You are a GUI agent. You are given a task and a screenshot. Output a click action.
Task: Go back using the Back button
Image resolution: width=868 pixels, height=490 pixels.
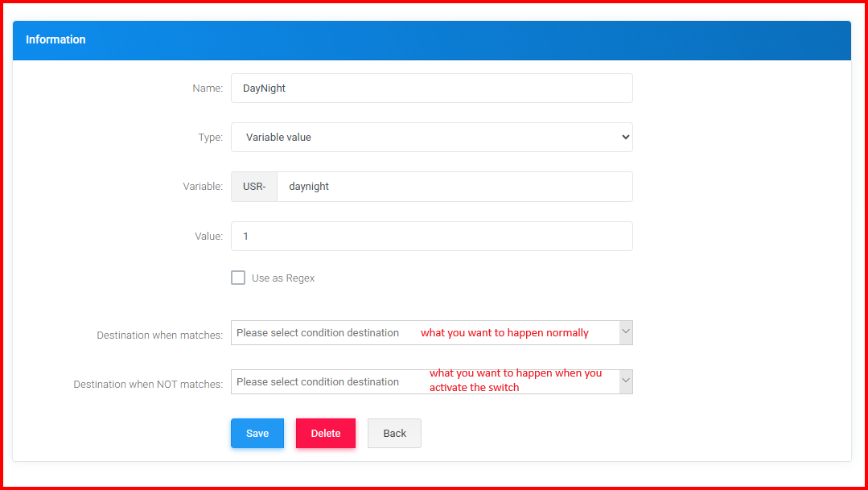394,433
